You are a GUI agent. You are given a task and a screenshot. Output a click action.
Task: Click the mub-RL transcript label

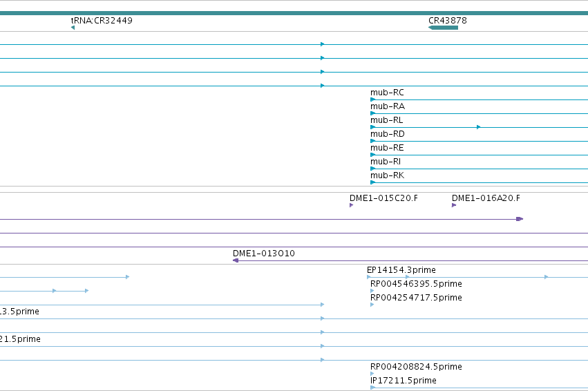click(387, 120)
